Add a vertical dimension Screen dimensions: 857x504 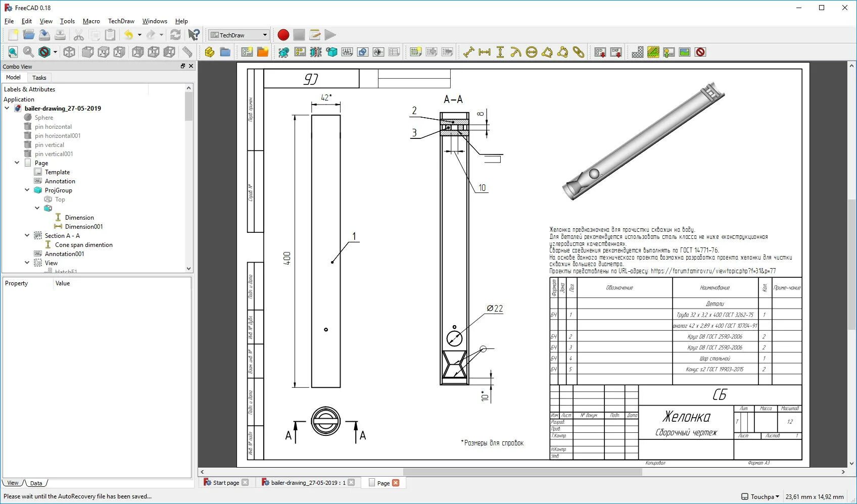point(500,52)
